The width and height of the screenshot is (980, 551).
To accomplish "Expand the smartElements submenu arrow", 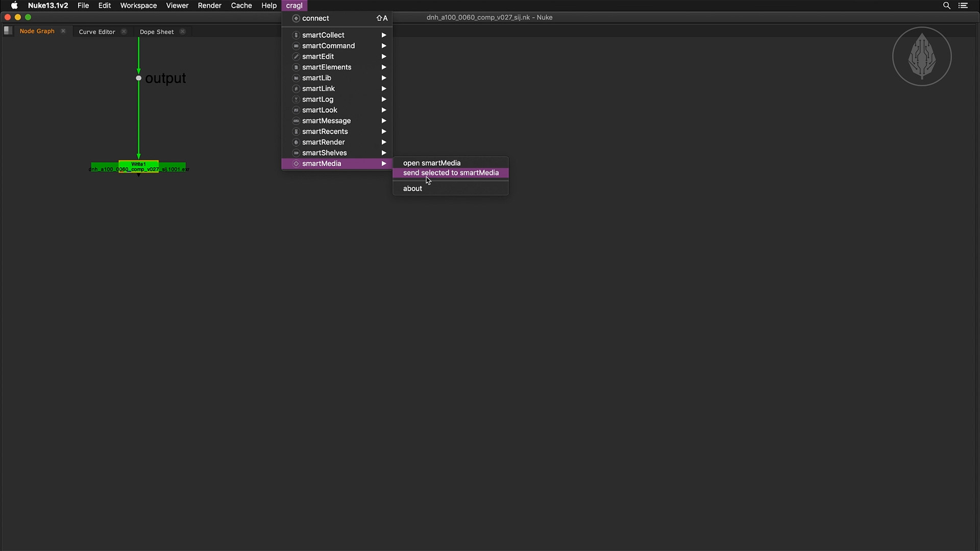I will [384, 67].
